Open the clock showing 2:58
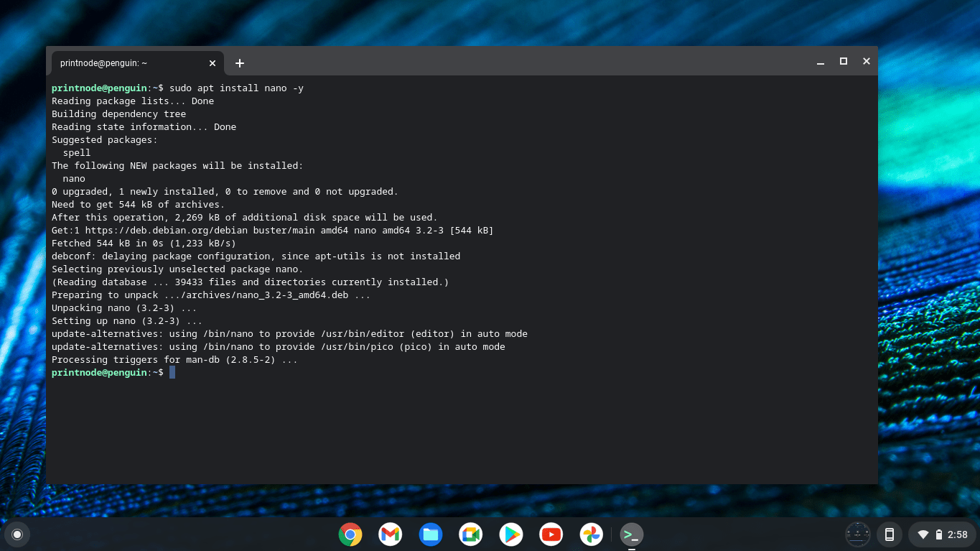 (x=958, y=534)
